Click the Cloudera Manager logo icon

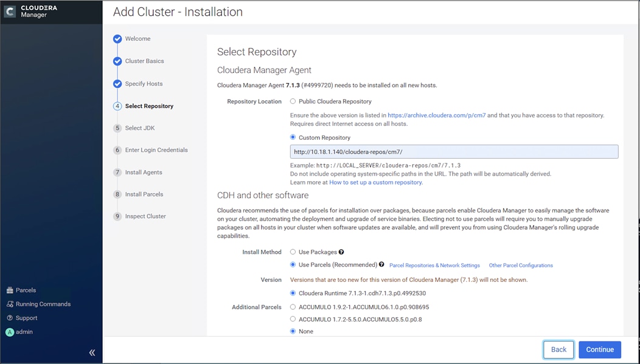pyautogui.click(x=10, y=12)
